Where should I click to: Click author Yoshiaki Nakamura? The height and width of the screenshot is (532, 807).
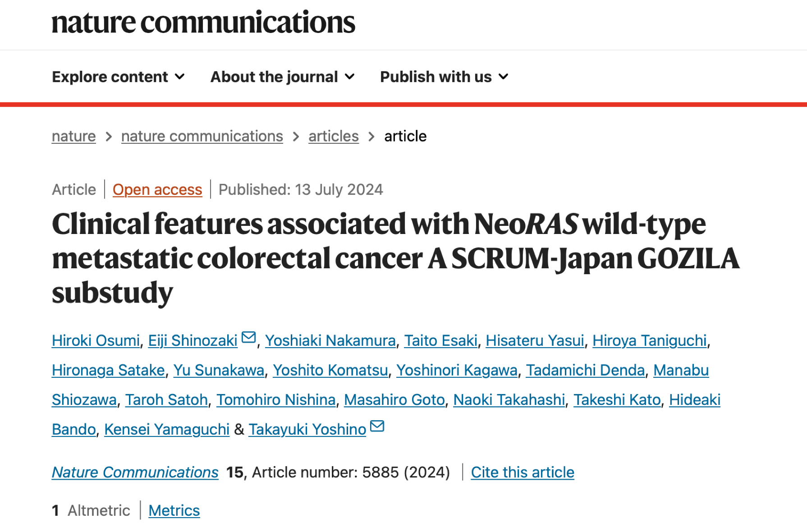tap(331, 340)
